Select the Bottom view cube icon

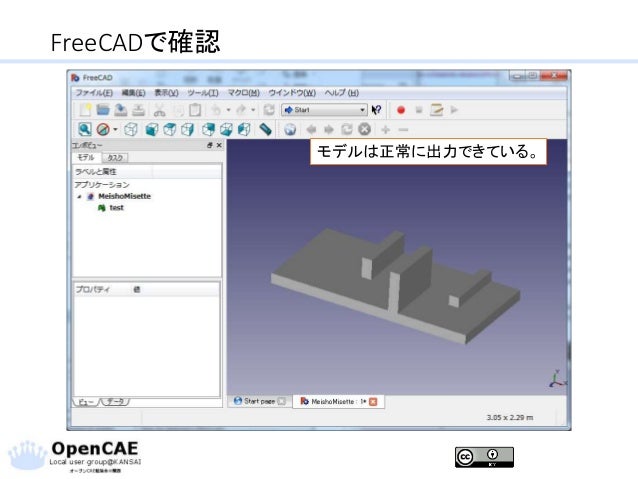point(226,130)
